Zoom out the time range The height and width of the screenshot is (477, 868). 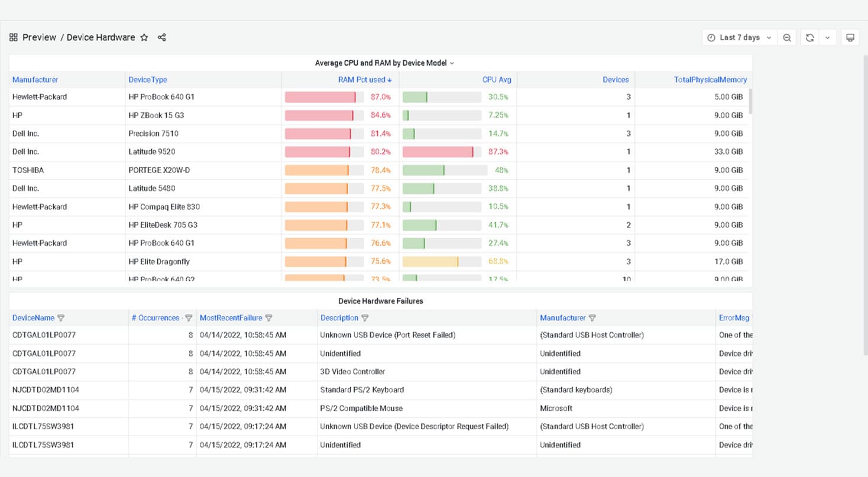[787, 37]
